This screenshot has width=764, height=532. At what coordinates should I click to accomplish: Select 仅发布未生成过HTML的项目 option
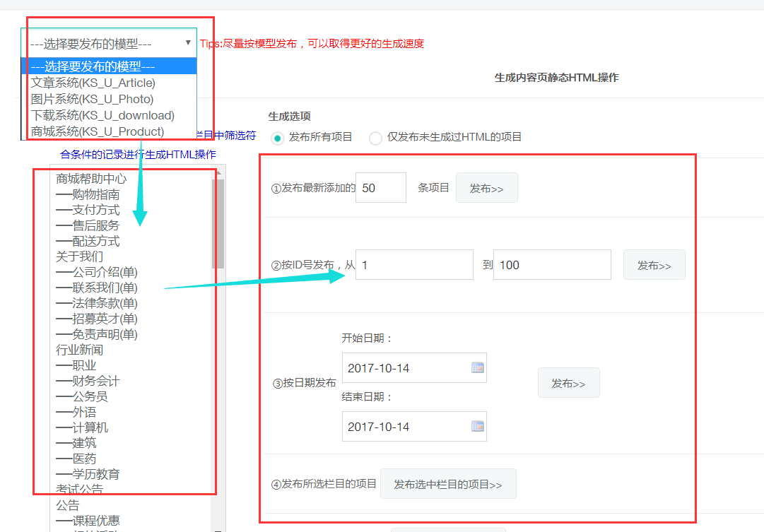coord(375,138)
